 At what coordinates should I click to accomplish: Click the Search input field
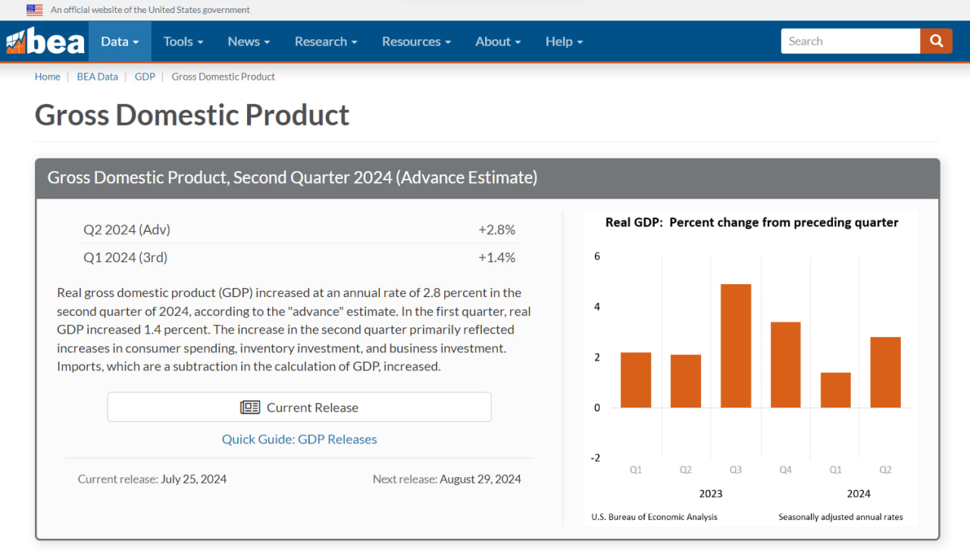coord(850,41)
